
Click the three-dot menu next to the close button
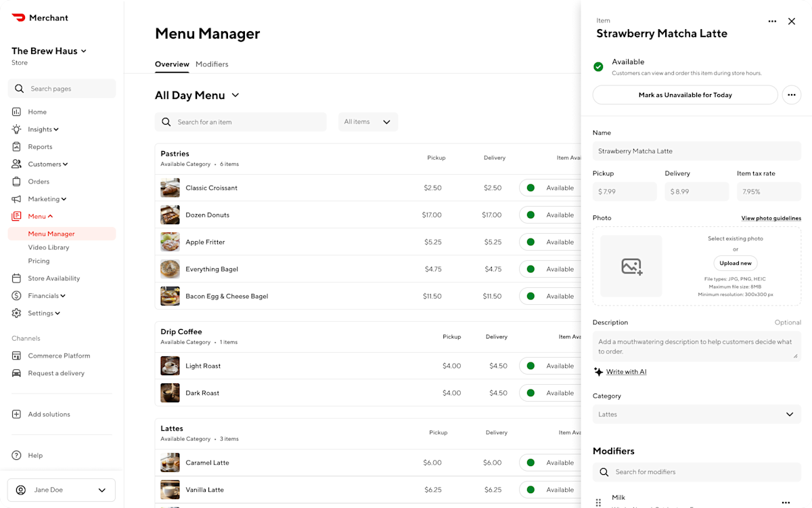(x=772, y=21)
